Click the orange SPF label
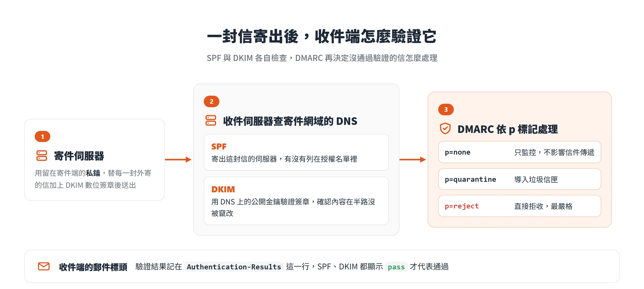This screenshot has width=644, height=289. (219, 147)
